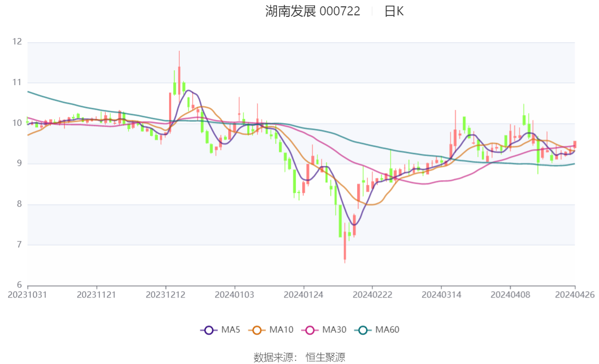Click the chart title 湖南发展 000722
599x364 pixels.
(313, 11)
